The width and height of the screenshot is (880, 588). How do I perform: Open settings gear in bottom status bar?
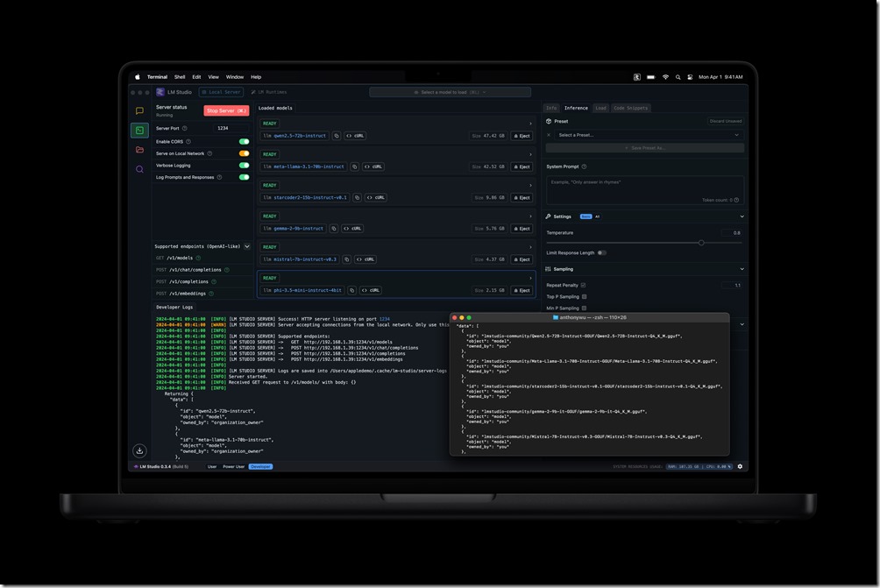[740, 466]
